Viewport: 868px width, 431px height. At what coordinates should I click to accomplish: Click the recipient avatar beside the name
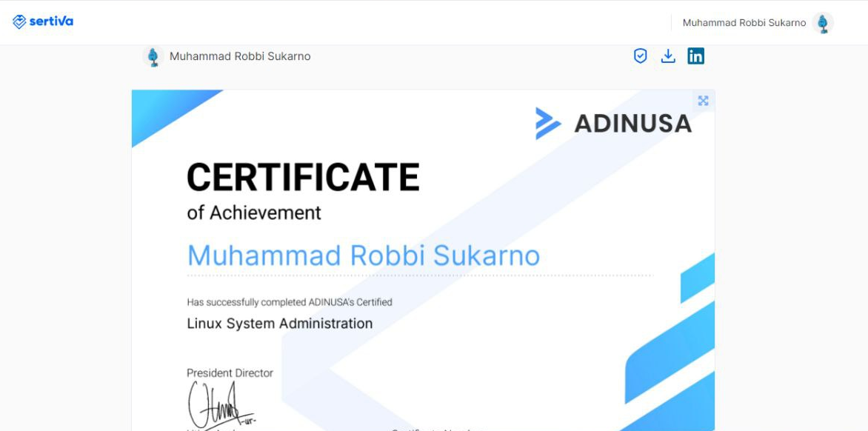[x=153, y=57]
